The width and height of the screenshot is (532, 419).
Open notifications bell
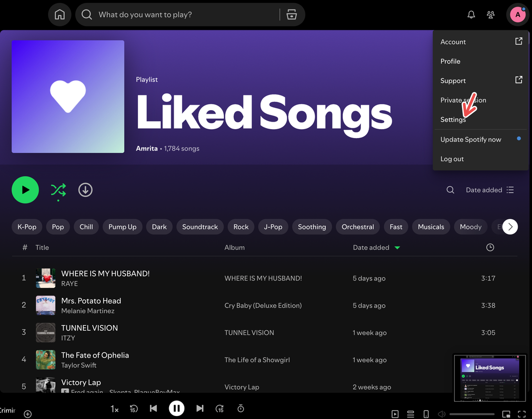coord(471,14)
